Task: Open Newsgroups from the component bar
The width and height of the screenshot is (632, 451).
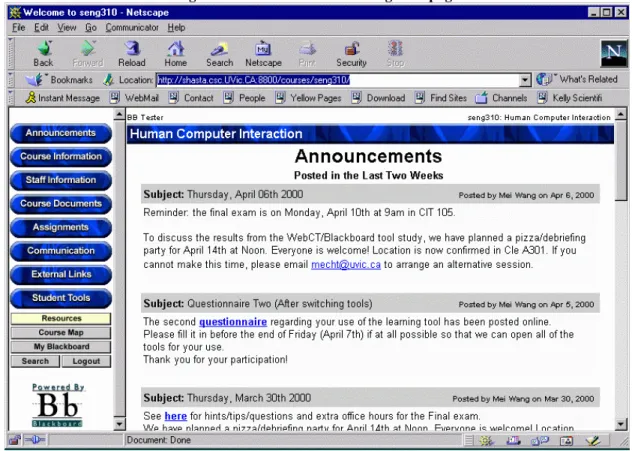Action: (540, 441)
